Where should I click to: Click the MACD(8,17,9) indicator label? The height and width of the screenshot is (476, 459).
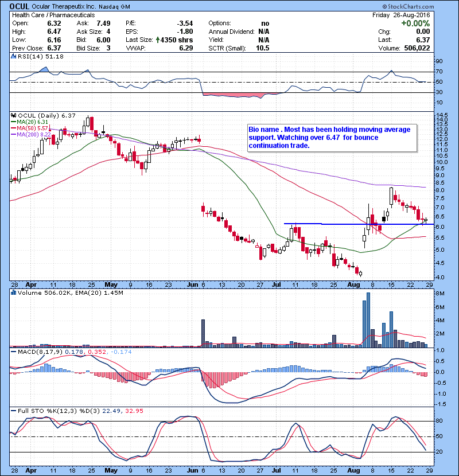click(x=40, y=352)
